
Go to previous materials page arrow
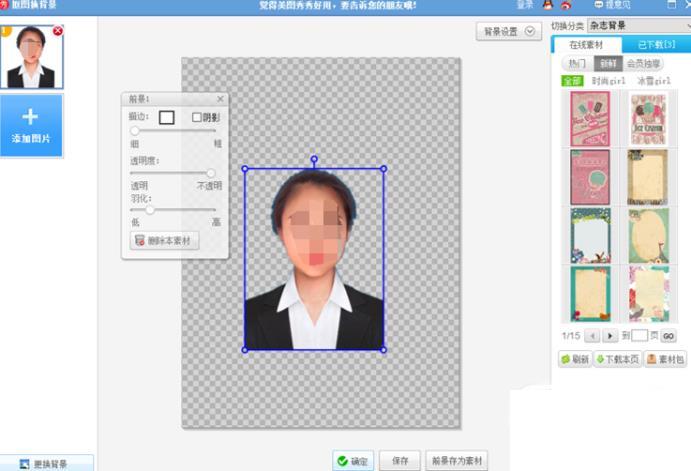pyautogui.click(x=592, y=336)
